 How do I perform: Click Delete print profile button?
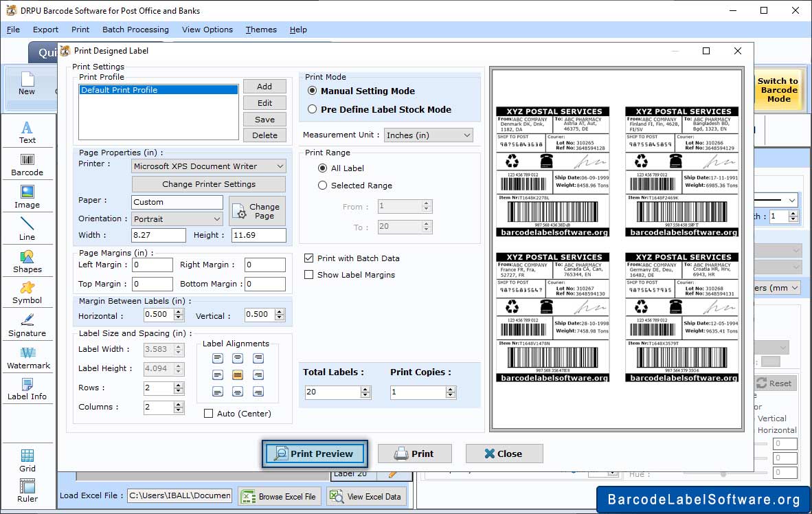click(264, 135)
